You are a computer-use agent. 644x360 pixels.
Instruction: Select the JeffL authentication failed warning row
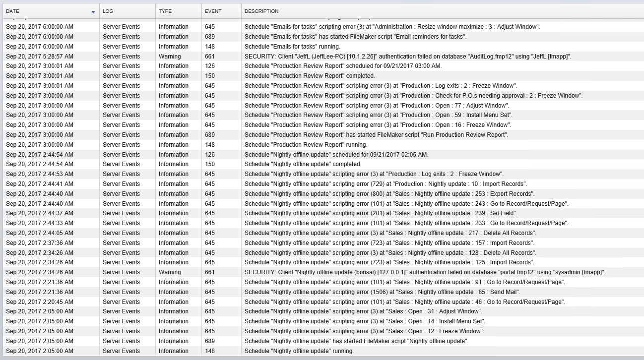pos(408,57)
